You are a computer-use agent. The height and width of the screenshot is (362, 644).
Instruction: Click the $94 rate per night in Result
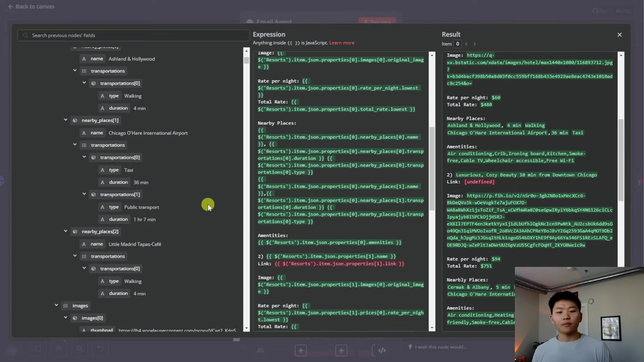496,259
